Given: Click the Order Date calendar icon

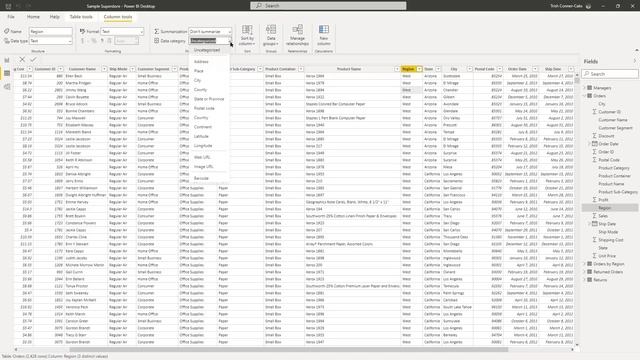Looking at the screenshot, I should pos(595,144).
